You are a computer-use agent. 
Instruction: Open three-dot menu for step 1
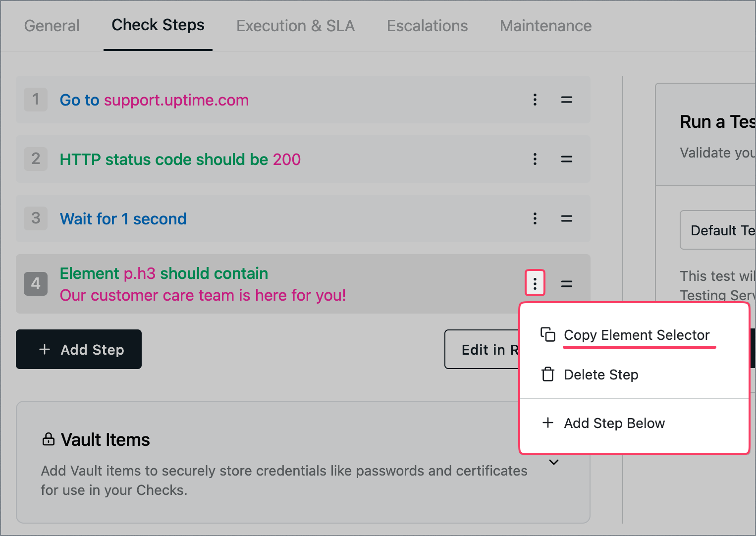(x=535, y=100)
